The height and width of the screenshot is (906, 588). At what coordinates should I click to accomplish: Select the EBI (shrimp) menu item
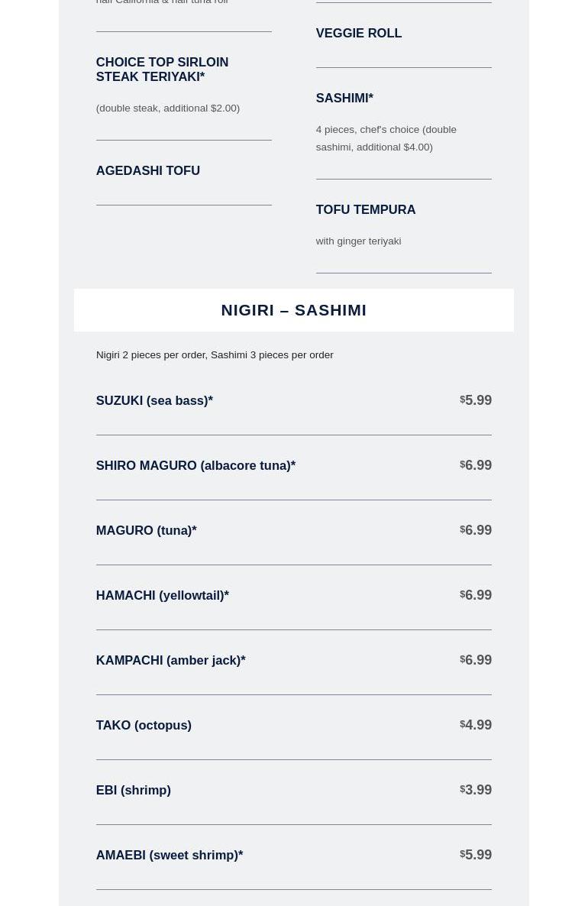coord(133,790)
